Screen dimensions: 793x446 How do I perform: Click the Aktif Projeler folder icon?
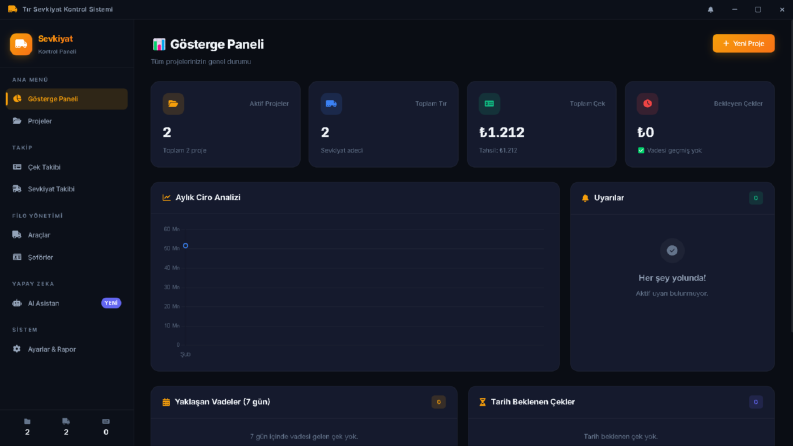[173, 104]
